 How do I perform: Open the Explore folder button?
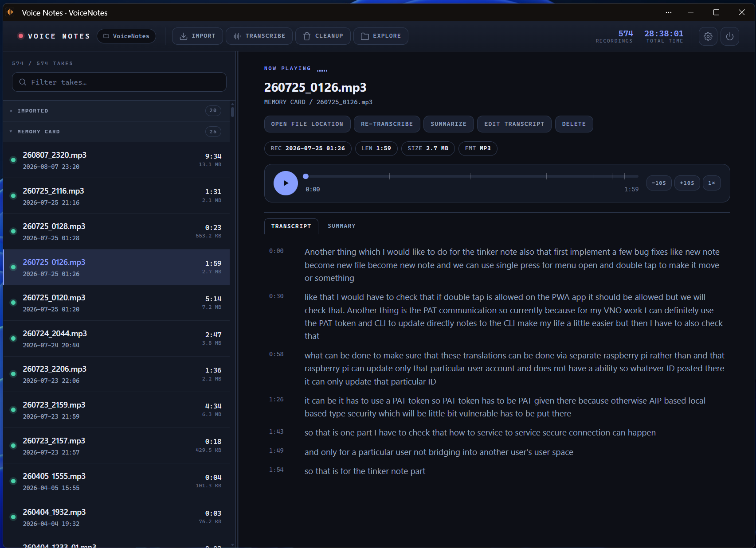pos(381,36)
